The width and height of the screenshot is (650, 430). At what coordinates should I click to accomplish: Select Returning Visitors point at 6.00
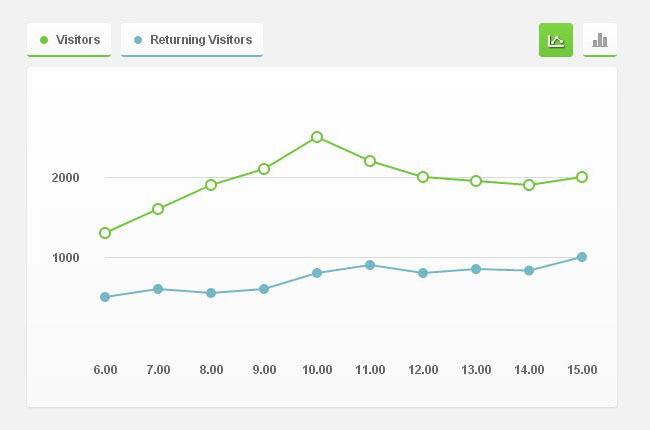point(105,297)
